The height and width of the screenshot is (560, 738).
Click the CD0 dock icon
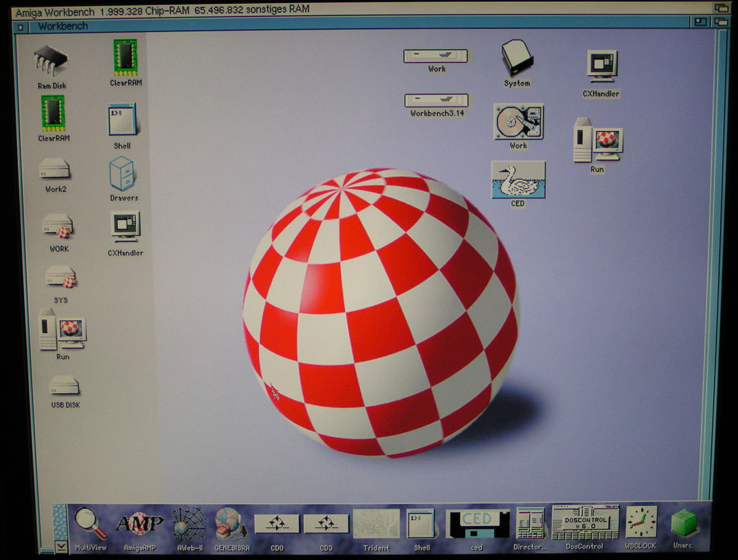pyautogui.click(x=277, y=524)
